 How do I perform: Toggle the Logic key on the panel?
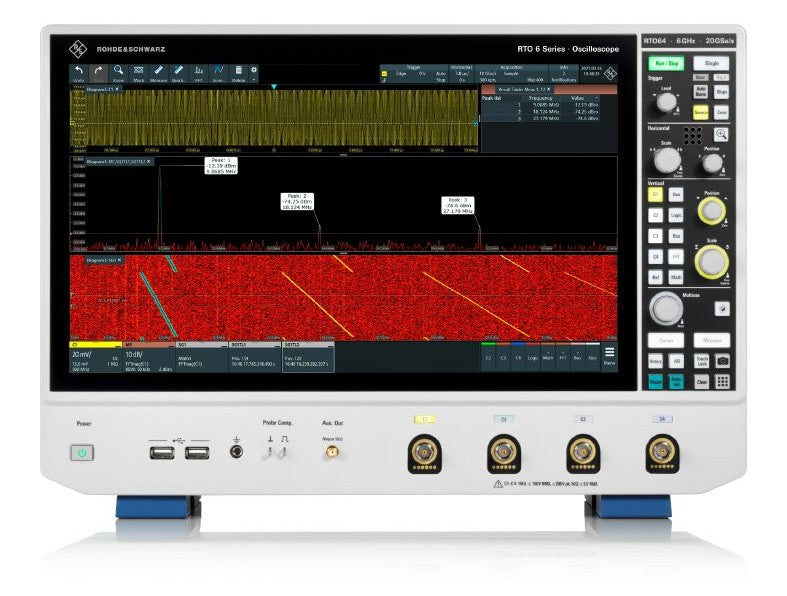676,215
